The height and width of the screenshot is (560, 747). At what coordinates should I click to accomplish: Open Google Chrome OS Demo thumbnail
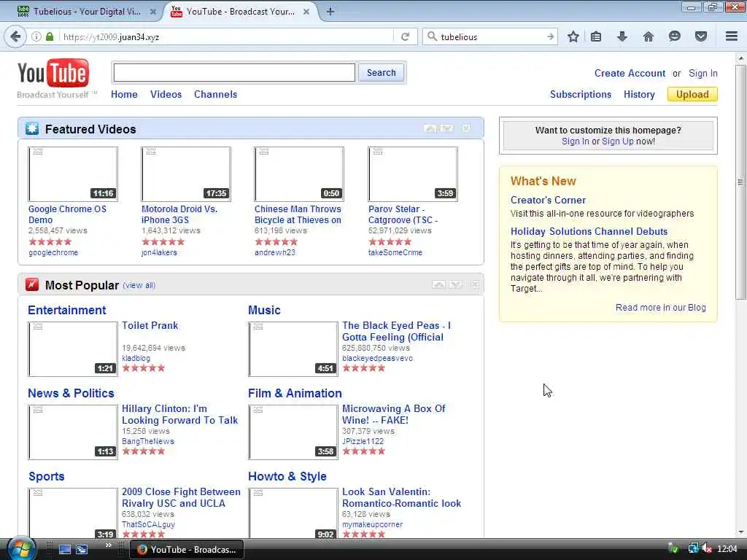73,174
